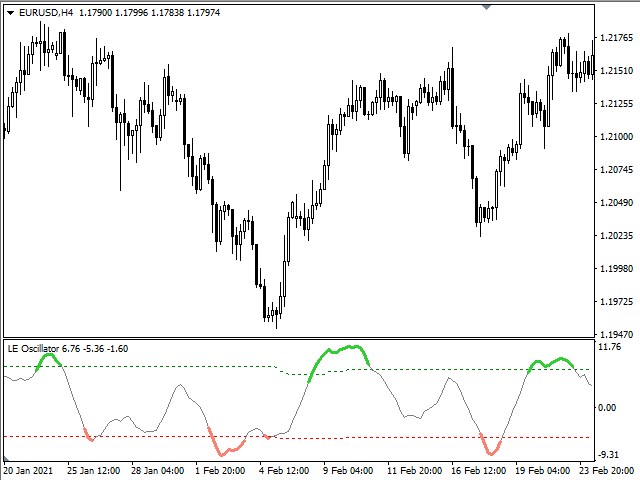Click the chart shift marker triangle at top
The width and height of the screenshot is (640, 480).
(486, 7)
